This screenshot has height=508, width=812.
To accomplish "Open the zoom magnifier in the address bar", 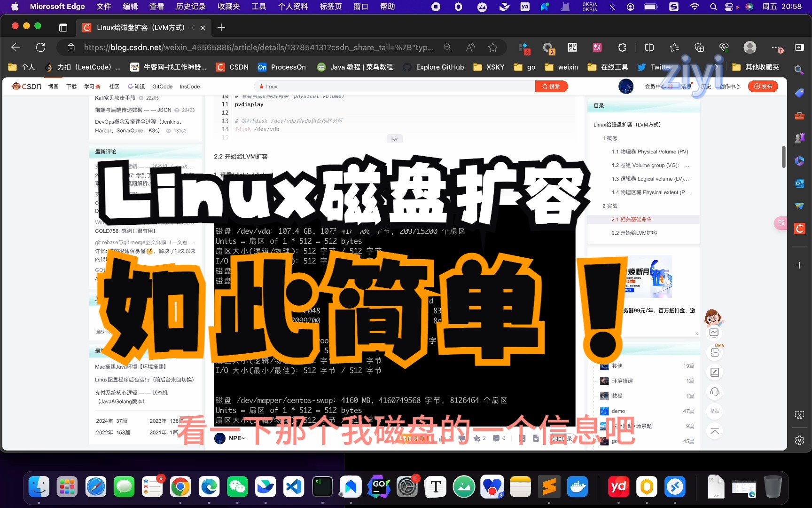I will 448,48.
